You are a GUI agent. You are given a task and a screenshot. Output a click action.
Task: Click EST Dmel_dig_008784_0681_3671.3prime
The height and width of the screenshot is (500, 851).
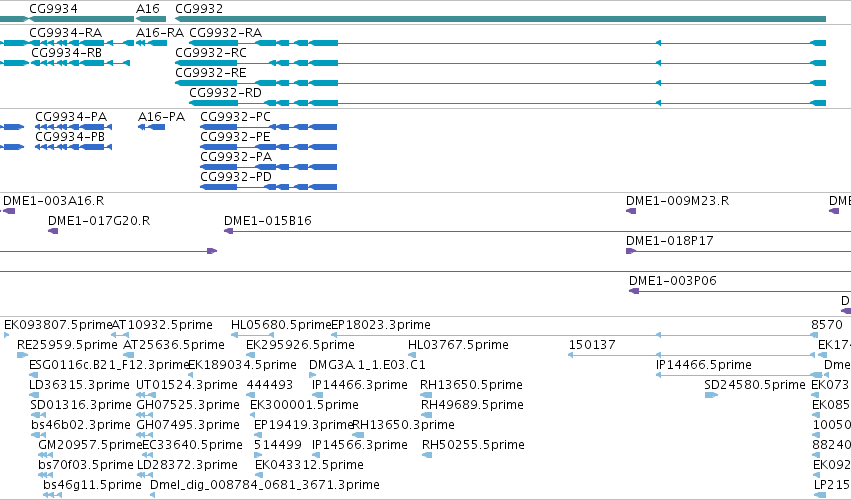(265, 485)
